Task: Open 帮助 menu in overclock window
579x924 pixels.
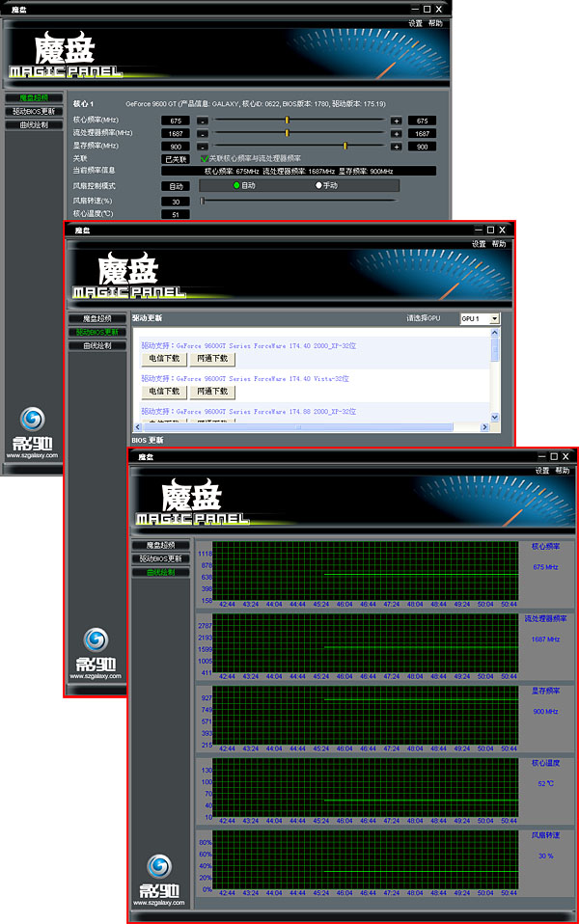Action: point(435,23)
